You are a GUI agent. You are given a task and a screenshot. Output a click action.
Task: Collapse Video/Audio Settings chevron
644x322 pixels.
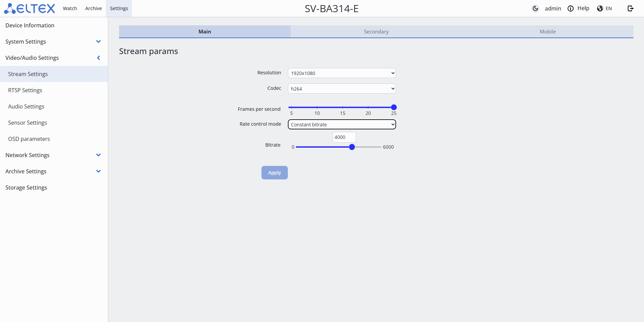click(x=98, y=58)
